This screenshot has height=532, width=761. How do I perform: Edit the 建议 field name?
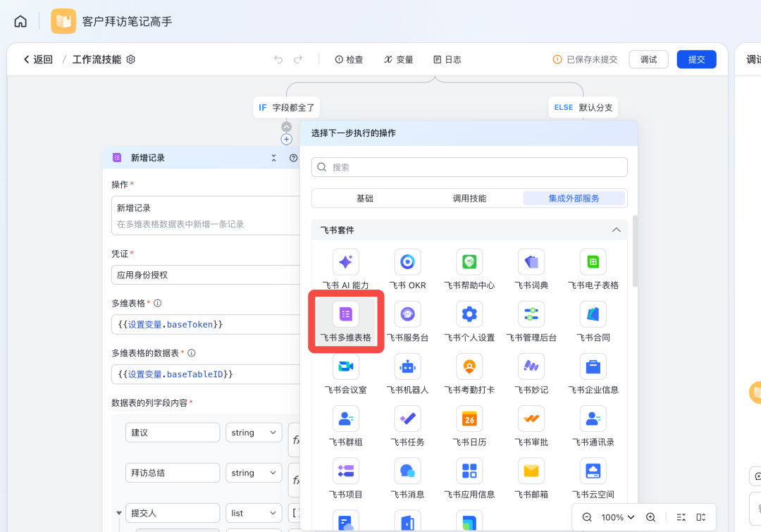pos(173,433)
